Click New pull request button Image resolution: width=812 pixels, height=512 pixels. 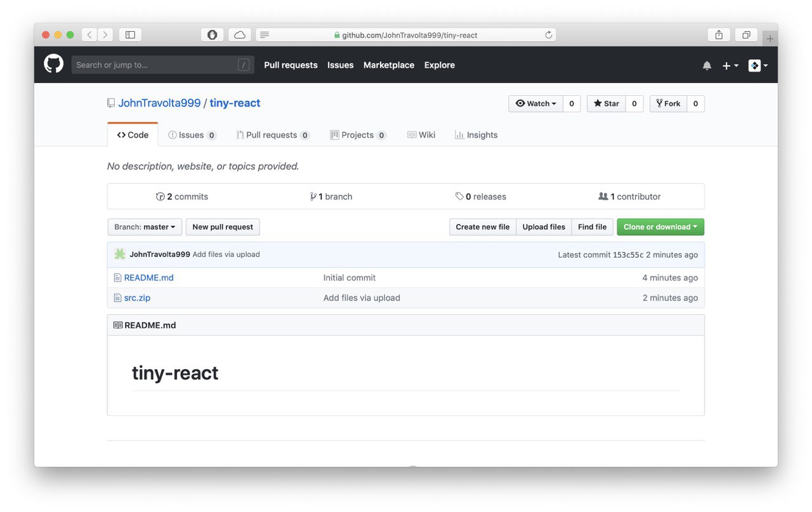tap(223, 226)
